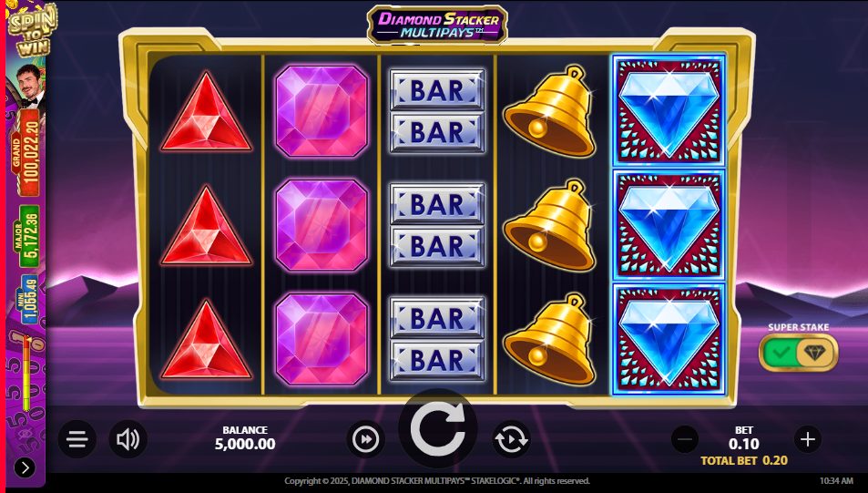This screenshot has height=493, width=868.
Task: Click the top red triangle gem
Action: [x=207, y=112]
